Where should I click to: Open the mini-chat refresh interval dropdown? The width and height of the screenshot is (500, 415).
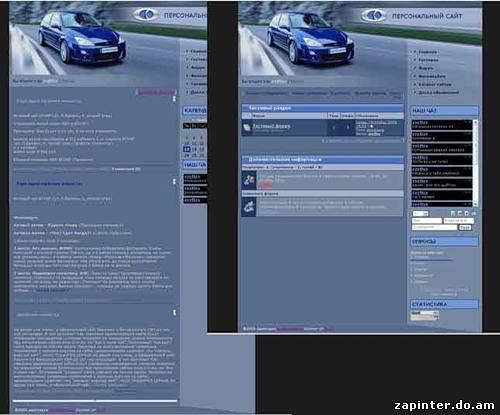(x=420, y=213)
